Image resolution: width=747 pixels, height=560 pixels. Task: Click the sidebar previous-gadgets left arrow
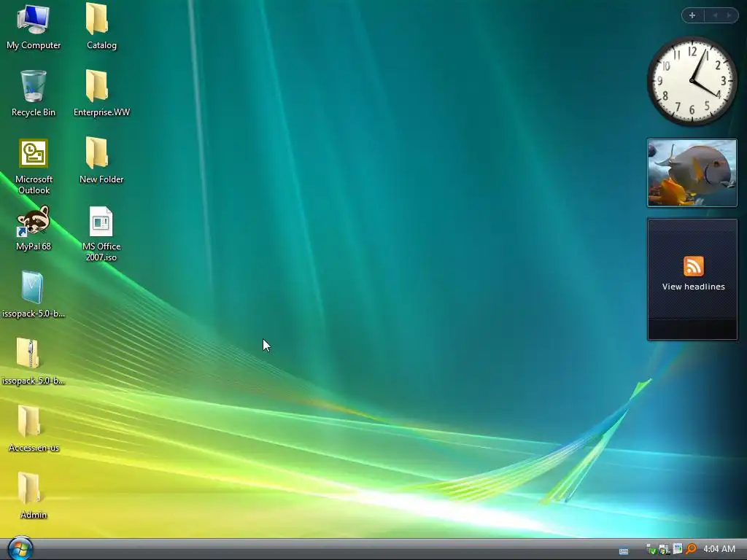[x=715, y=15]
